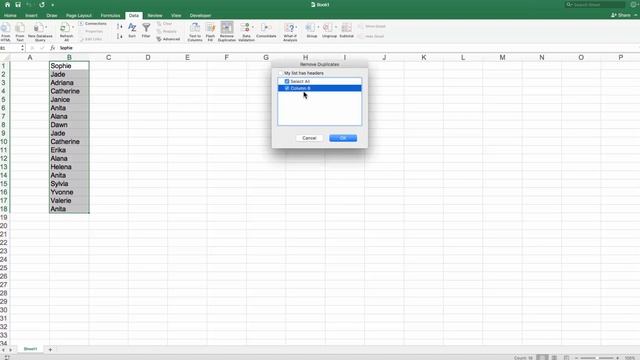Open the Sort dialog icon
The height and width of the screenshot is (360, 640).
point(132,31)
